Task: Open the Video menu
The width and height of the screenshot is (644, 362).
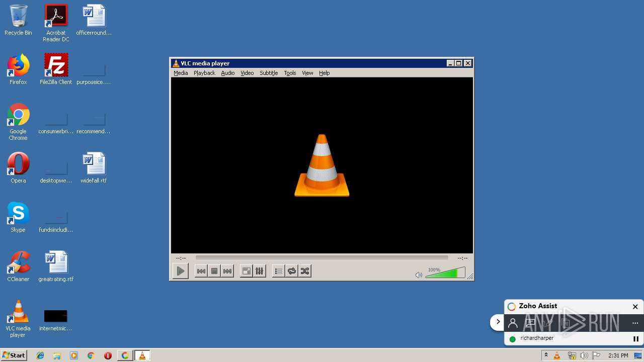Action: 247,73
